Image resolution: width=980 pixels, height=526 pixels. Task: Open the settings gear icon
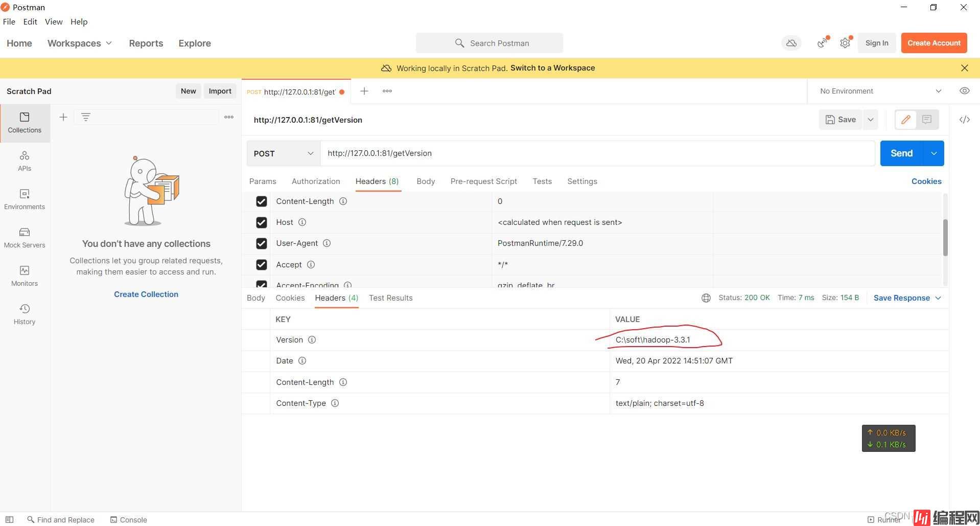pos(846,43)
